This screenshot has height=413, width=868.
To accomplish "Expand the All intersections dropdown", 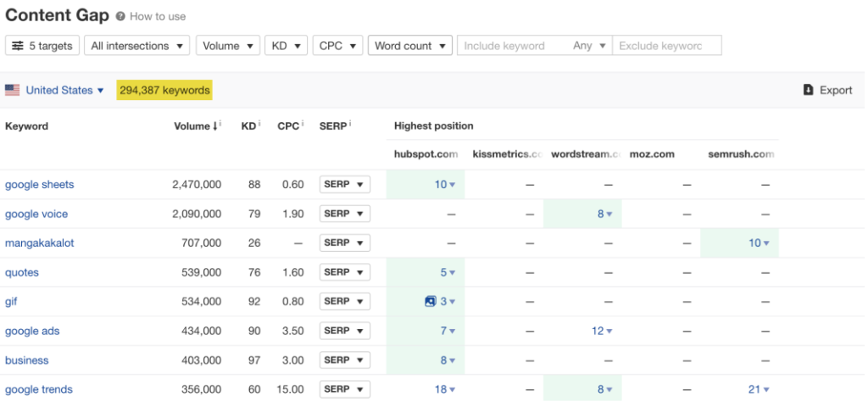I will [136, 46].
